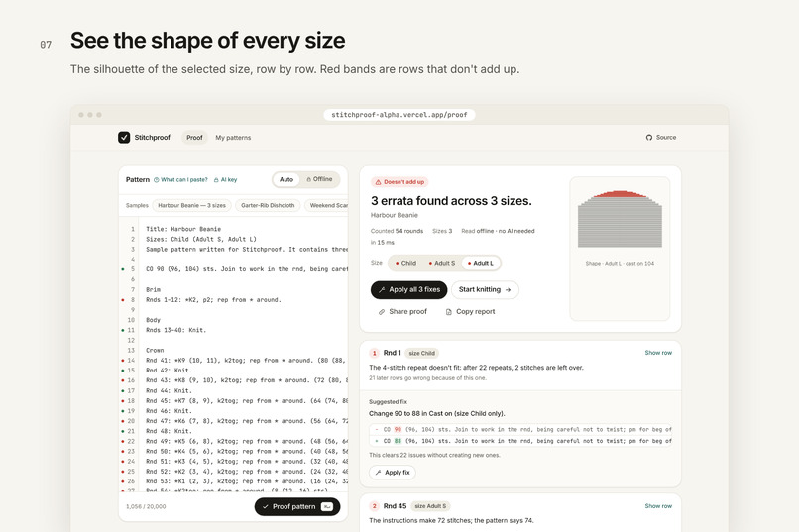The image size is (799, 532).
Task: Click the numbered 1 badge for Rnd 1
Action: click(x=374, y=353)
